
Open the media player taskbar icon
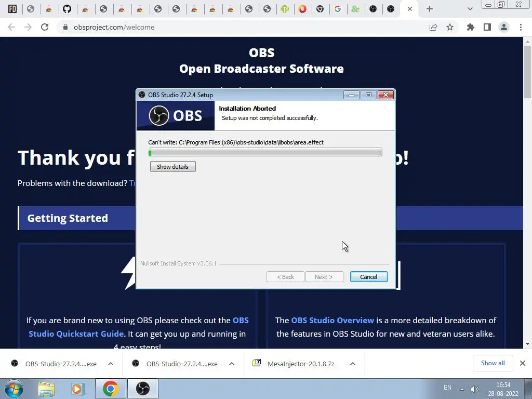coord(77,389)
